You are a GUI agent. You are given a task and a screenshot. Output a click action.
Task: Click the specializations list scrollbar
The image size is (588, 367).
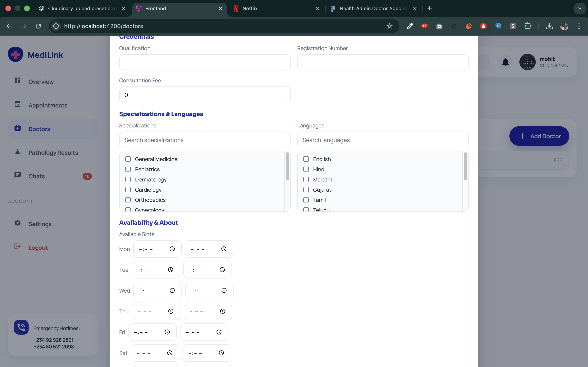coord(287,166)
